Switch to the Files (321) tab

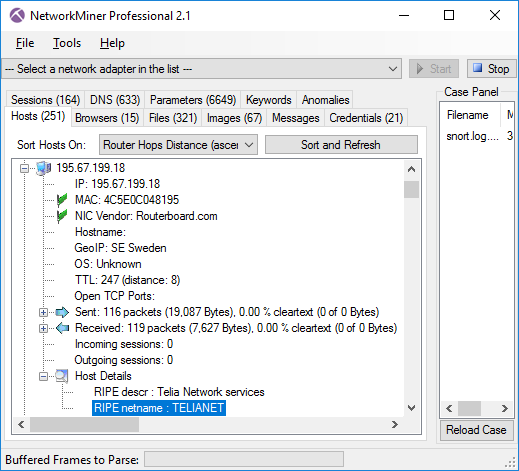173,118
